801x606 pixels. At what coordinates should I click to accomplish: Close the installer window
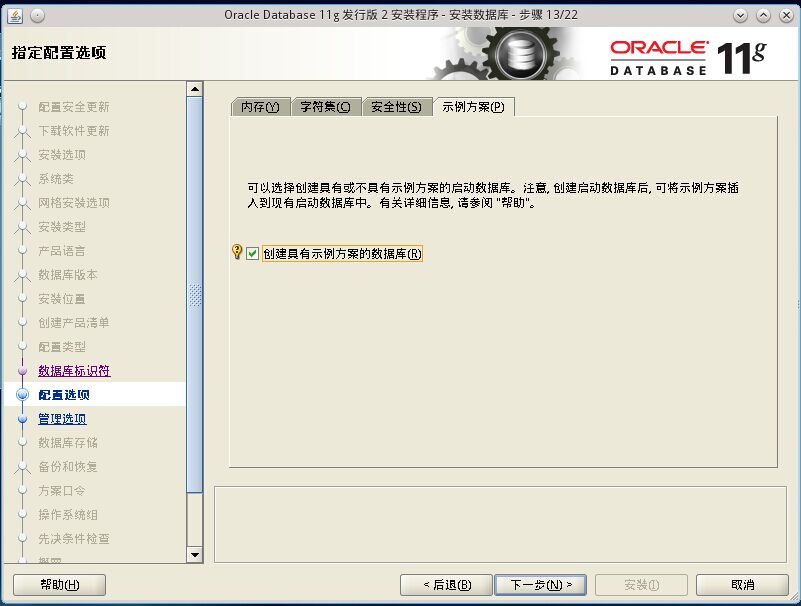pyautogui.click(x=786, y=15)
